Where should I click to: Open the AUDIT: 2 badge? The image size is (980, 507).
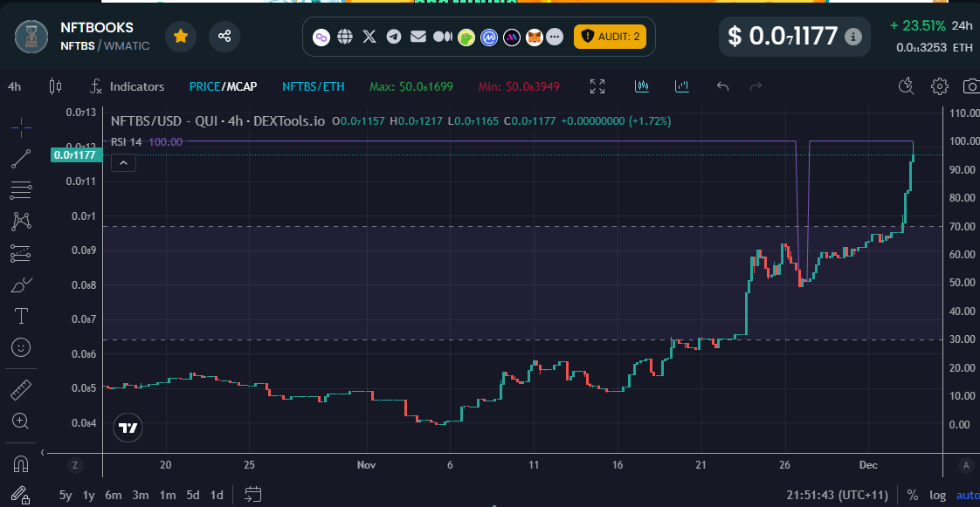click(610, 37)
